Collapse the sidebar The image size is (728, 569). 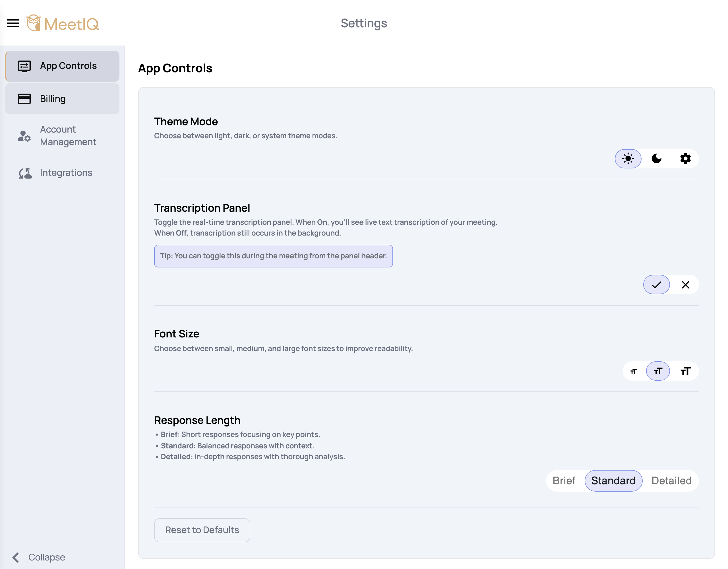39,557
